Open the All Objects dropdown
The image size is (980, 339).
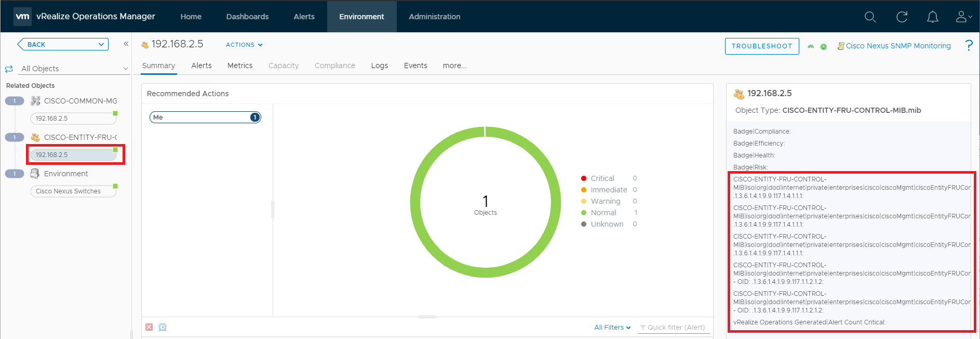click(74, 69)
